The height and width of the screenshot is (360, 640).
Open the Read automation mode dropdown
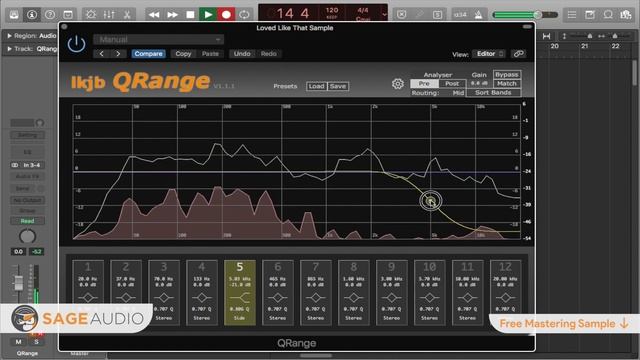[27, 221]
